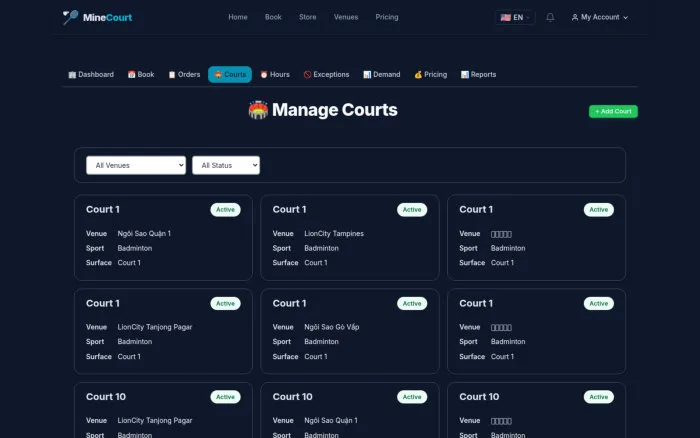Click the calendar icon of Book tab
Image resolution: width=700 pixels, height=438 pixels.
point(131,75)
